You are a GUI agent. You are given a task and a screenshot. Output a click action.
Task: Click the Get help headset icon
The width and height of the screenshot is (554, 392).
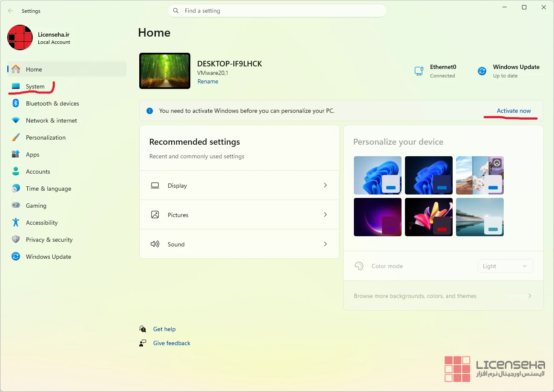(143, 329)
